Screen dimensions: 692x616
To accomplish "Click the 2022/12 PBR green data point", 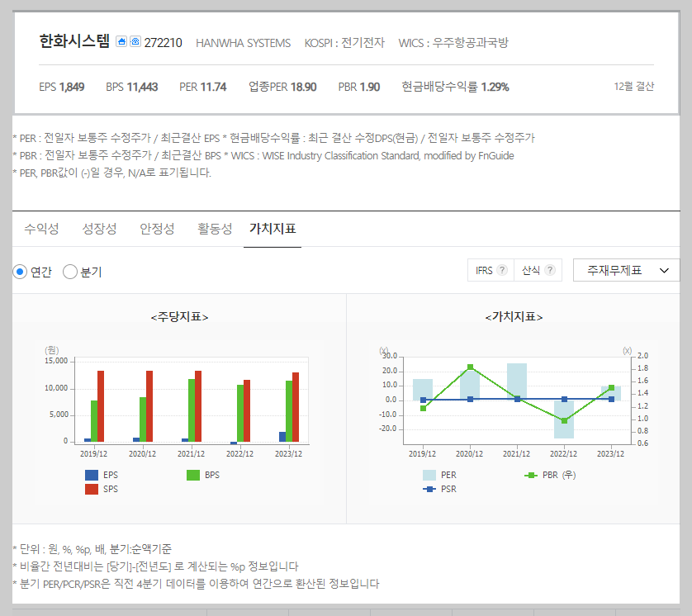I will [x=565, y=421].
